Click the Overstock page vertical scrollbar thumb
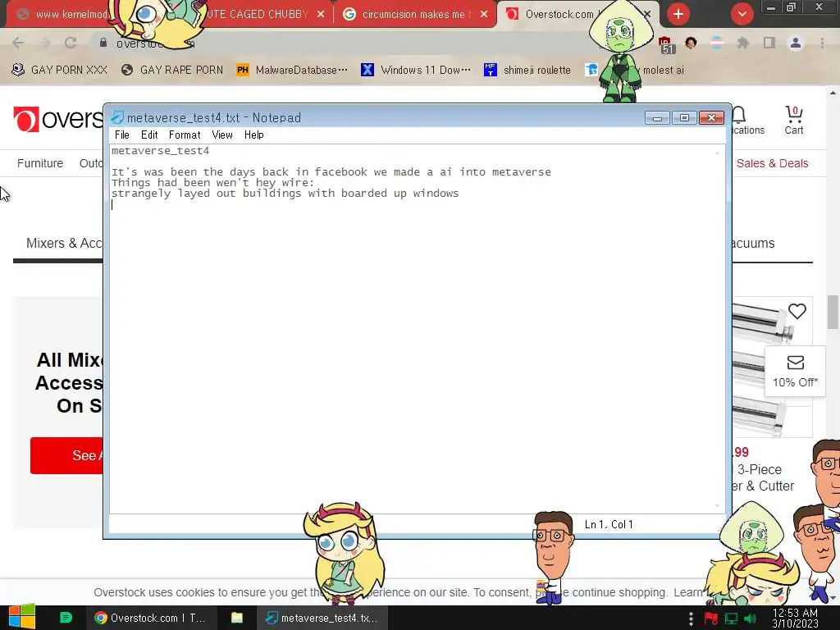The image size is (840, 630). click(x=833, y=312)
